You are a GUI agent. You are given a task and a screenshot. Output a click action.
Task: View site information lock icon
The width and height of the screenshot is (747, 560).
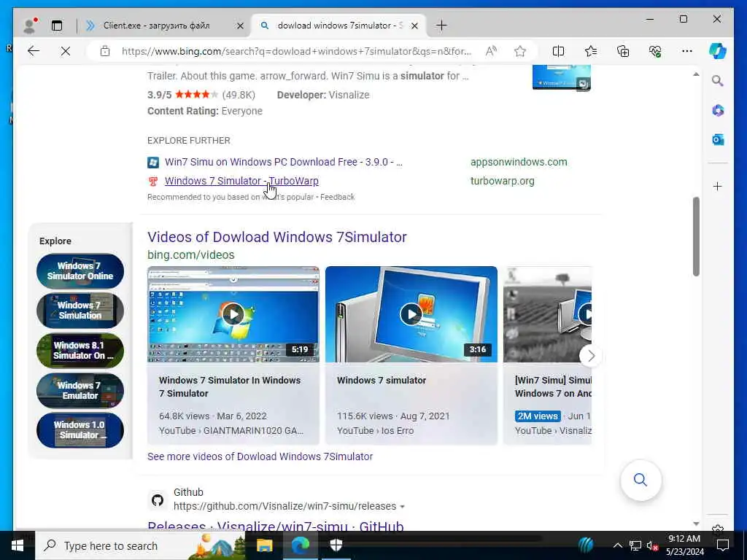[105, 51]
